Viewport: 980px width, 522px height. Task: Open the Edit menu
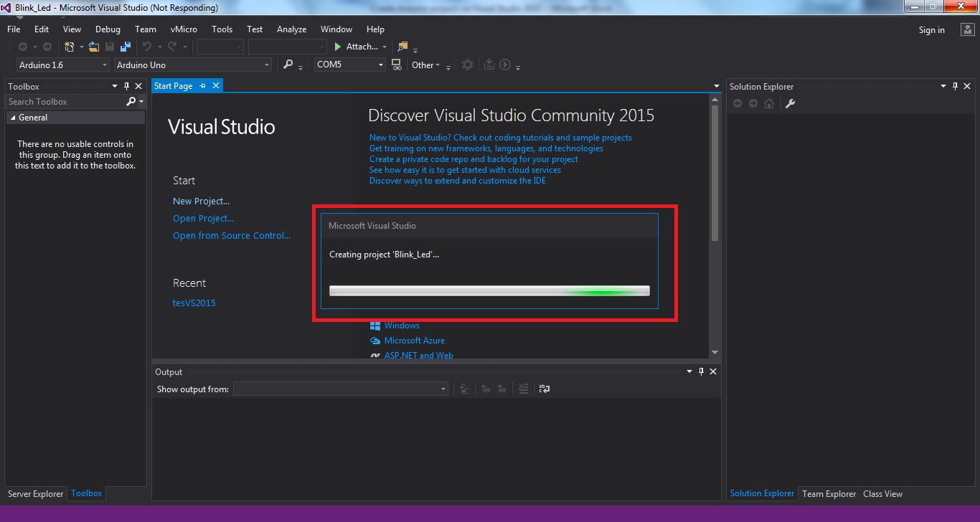(x=42, y=29)
